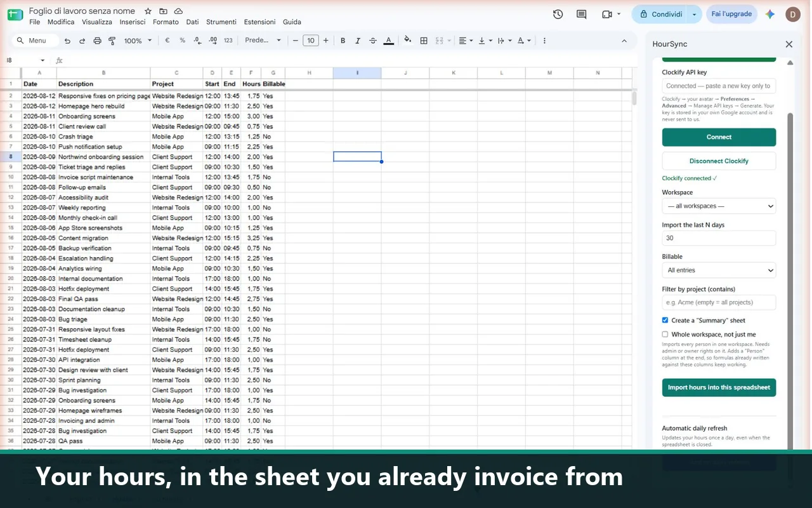Click the Import last N days field
The height and width of the screenshot is (508, 812).
[x=719, y=238]
